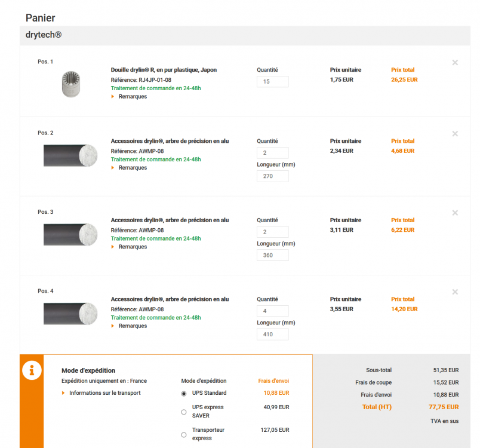Screen dimensions: 480x448
Task: Select UPS Standard shipping option
Action: pos(184,394)
